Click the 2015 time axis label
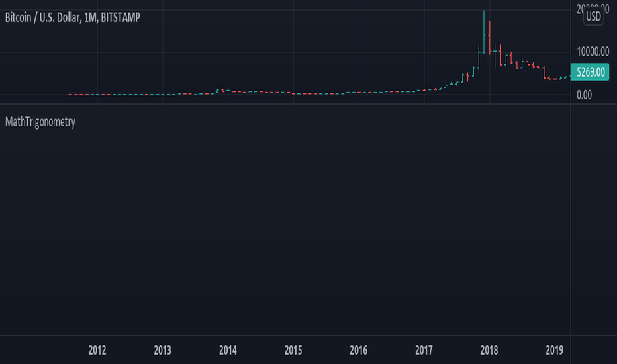 click(293, 350)
